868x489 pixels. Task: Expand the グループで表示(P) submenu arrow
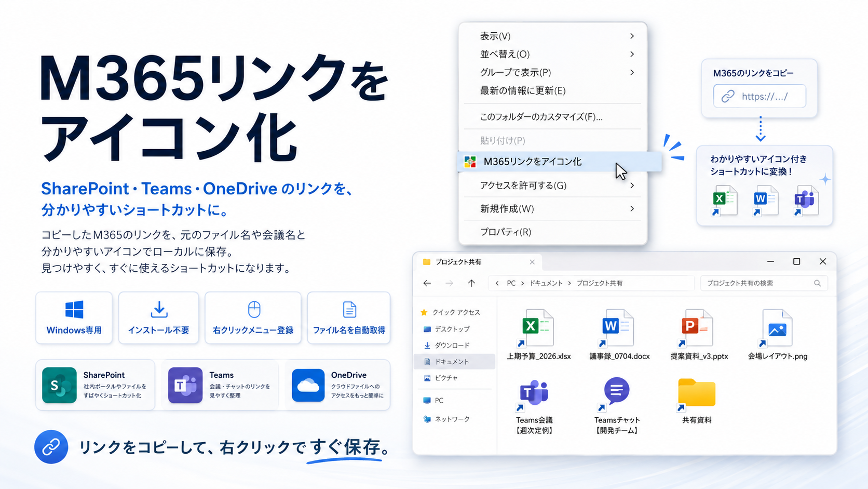pos(632,72)
